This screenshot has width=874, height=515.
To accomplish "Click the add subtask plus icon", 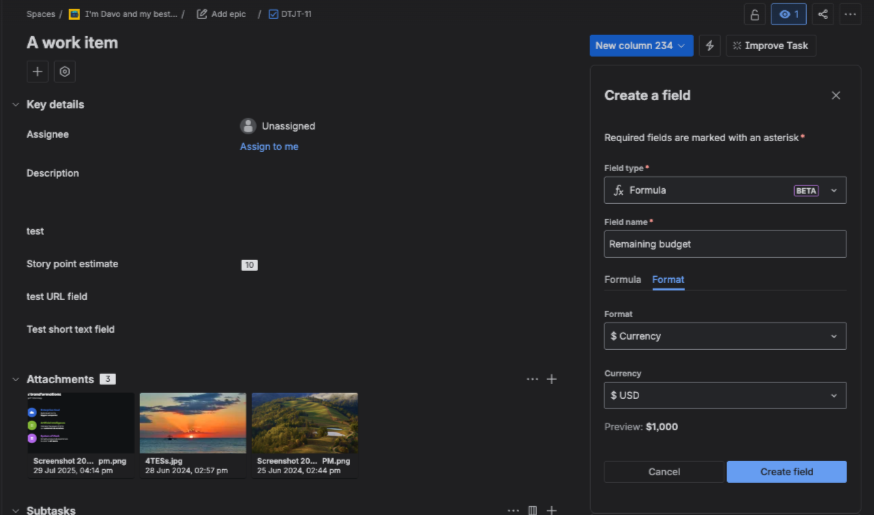I will [x=551, y=510].
